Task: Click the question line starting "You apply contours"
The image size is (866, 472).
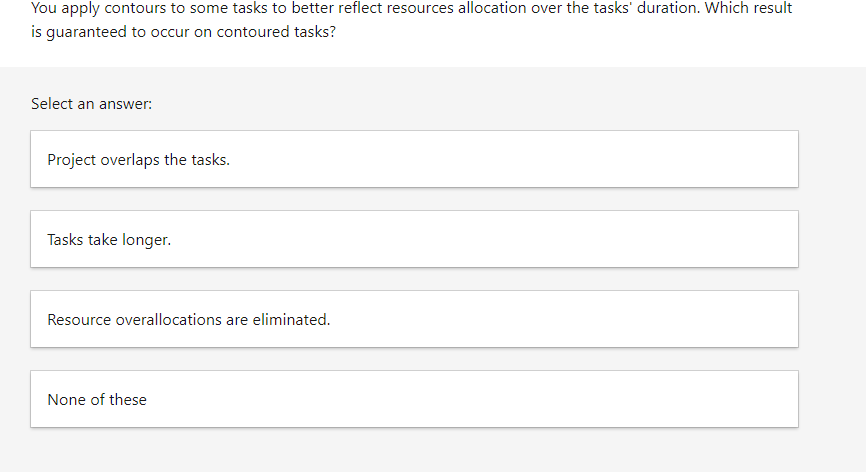Action: click(x=411, y=8)
